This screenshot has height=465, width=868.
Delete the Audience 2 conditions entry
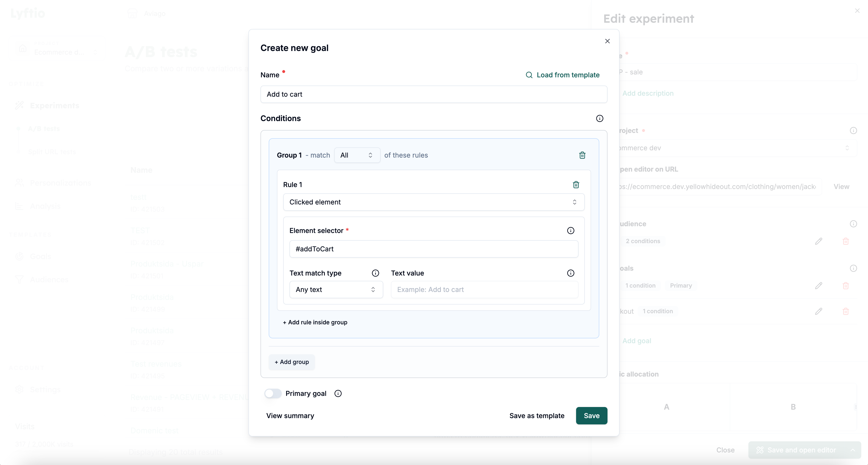(846, 241)
